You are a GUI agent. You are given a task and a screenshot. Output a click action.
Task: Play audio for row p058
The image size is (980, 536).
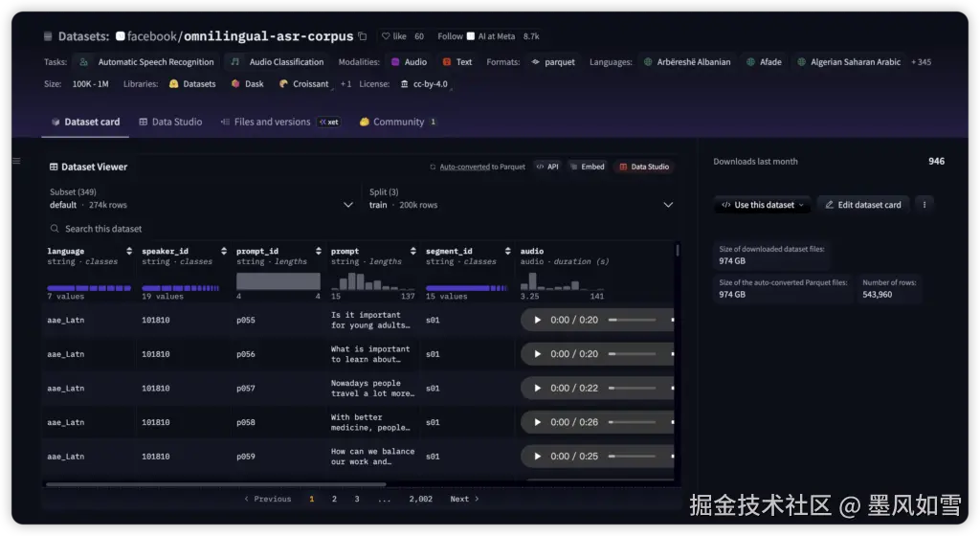[537, 422]
